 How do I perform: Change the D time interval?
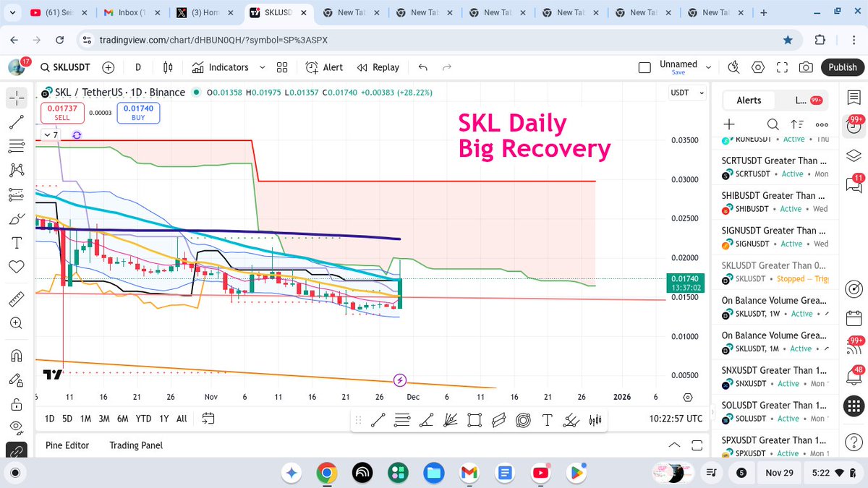[138, 67]
